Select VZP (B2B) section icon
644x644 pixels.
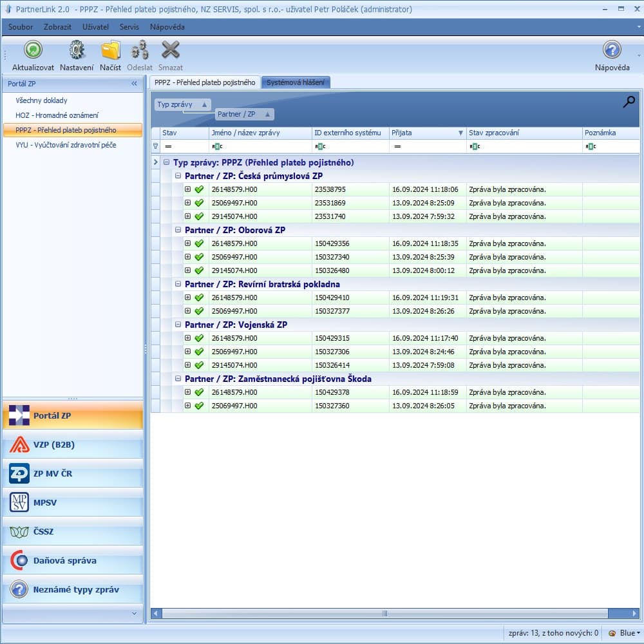pyautogui.click(x=19, y=444)
